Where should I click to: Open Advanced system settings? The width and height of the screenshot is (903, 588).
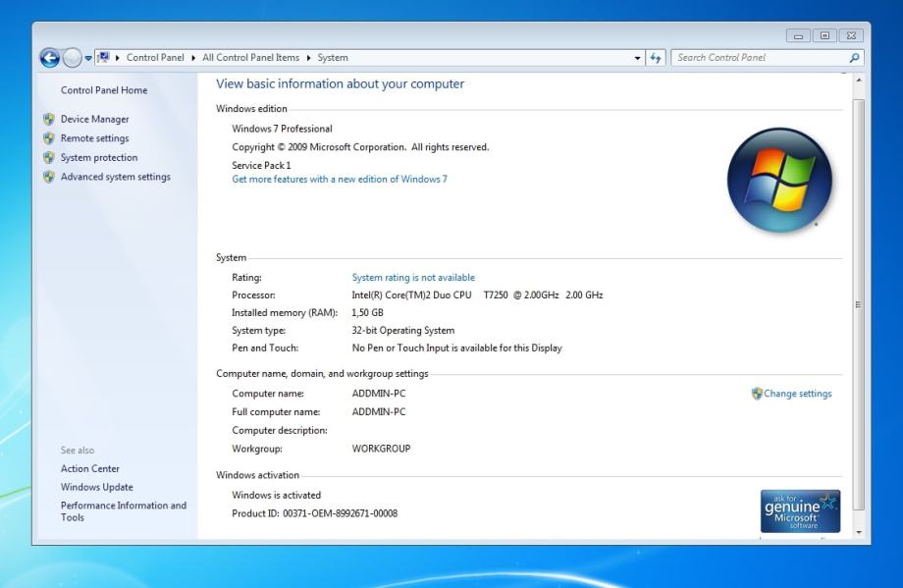click(x=115, y=177)
